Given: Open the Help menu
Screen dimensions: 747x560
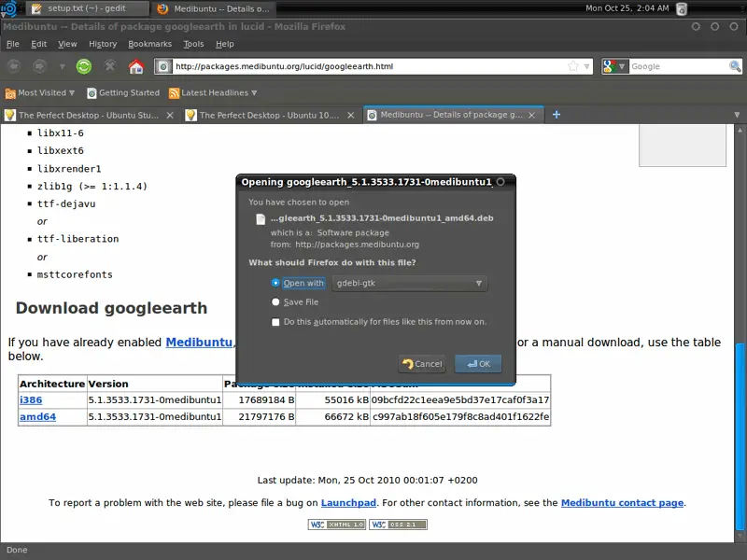Looking at the screenshot, I should pyautogui.click(x=224, y=44).
